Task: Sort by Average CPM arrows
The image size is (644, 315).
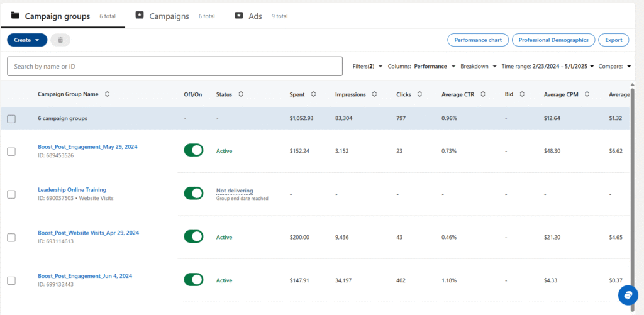Action: point(587,94)
